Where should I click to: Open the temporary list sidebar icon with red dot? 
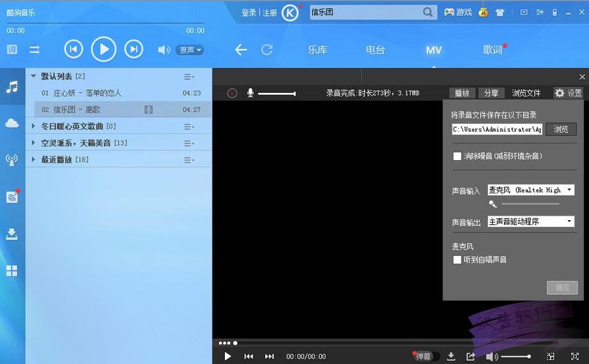pos(12,197)
